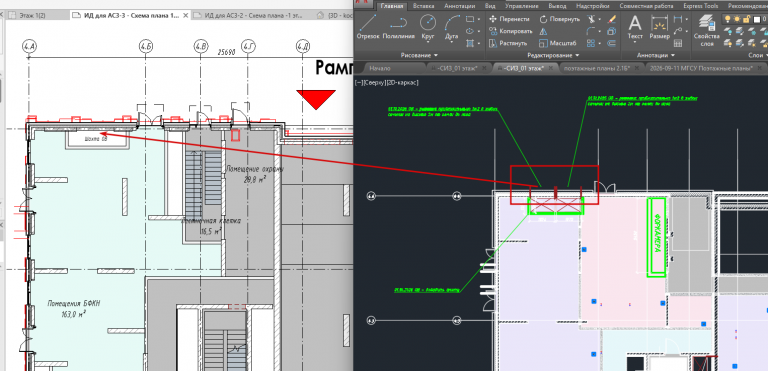Pick the Rectangle draw icon
This screenshot has height=371, width=768.
470,19
